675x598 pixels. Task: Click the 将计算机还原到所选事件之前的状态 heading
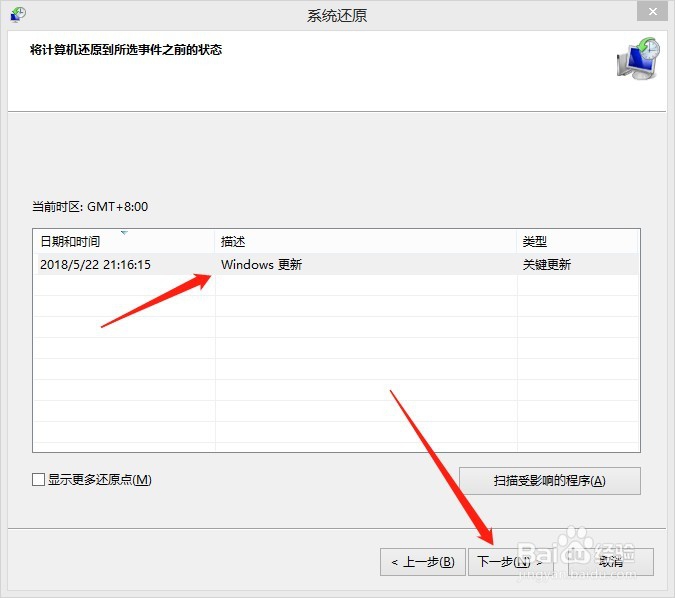(126, 50)
